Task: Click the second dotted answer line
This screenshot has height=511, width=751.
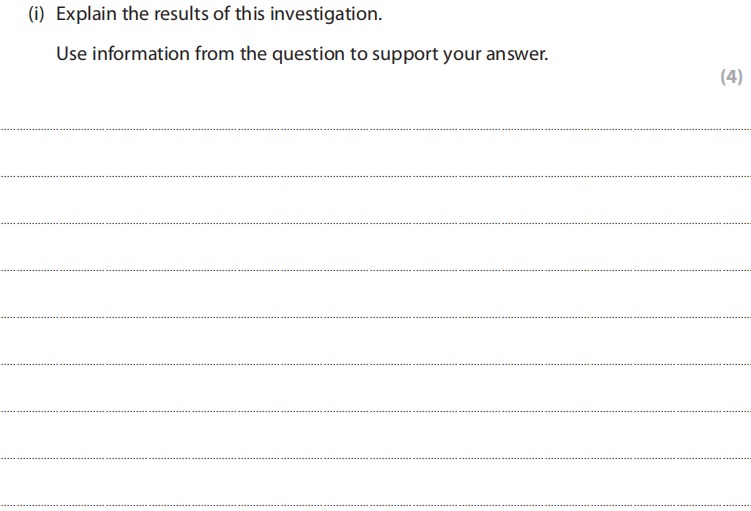Action: (375, 176)
